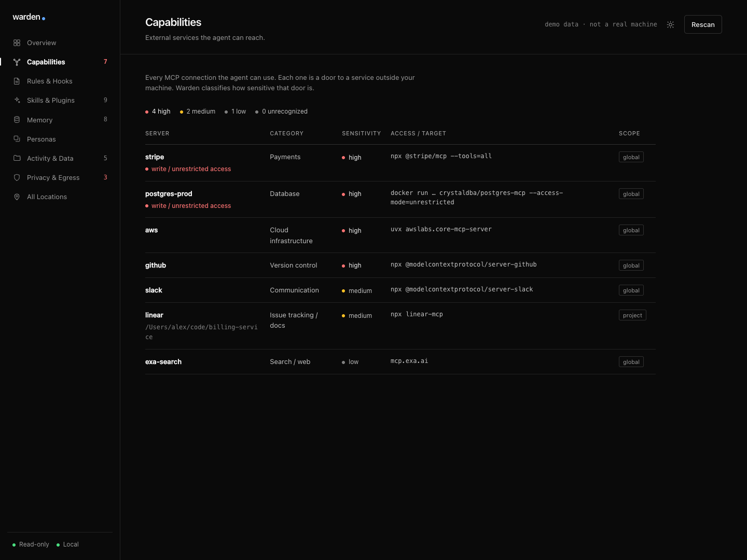Click the SENSITIVITY column header
747x560 pixels.
point(361,133)
